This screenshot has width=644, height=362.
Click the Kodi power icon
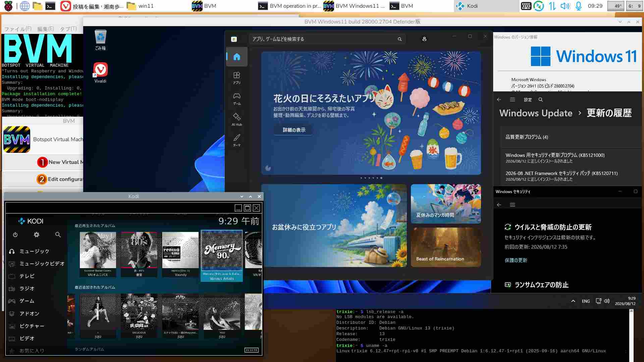pyautogui.click(x=15, y=235)
